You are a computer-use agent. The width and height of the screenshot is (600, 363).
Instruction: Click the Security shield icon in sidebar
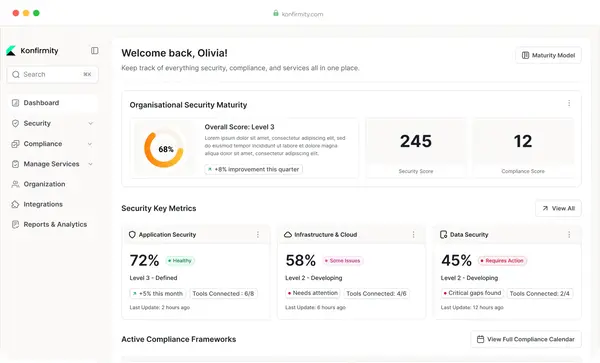click(x=15, y=123)
